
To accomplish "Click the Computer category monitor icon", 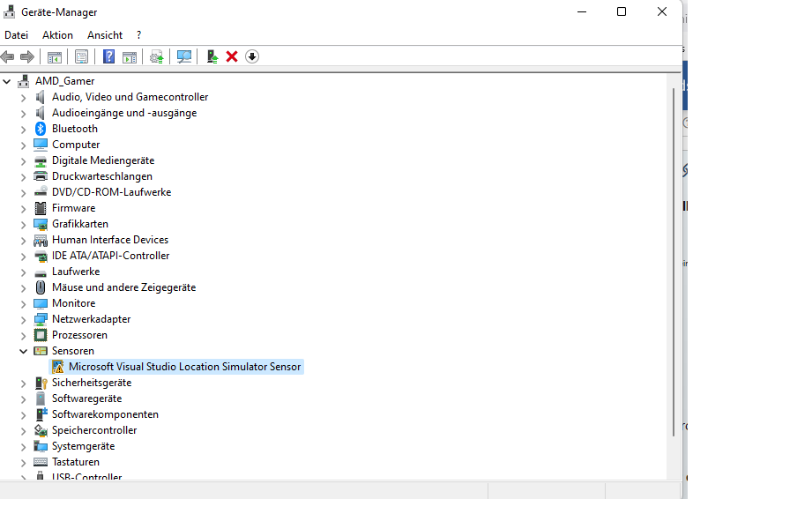I will (x=41, y=145).
